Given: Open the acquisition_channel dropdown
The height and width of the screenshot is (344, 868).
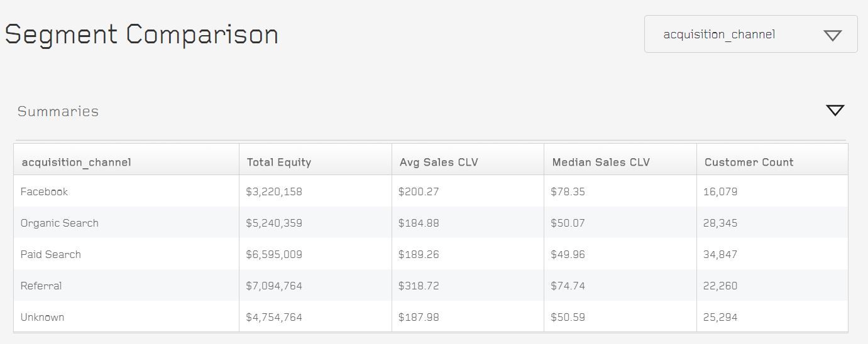Looking at the screenshot, I should (x=750, y=35).
